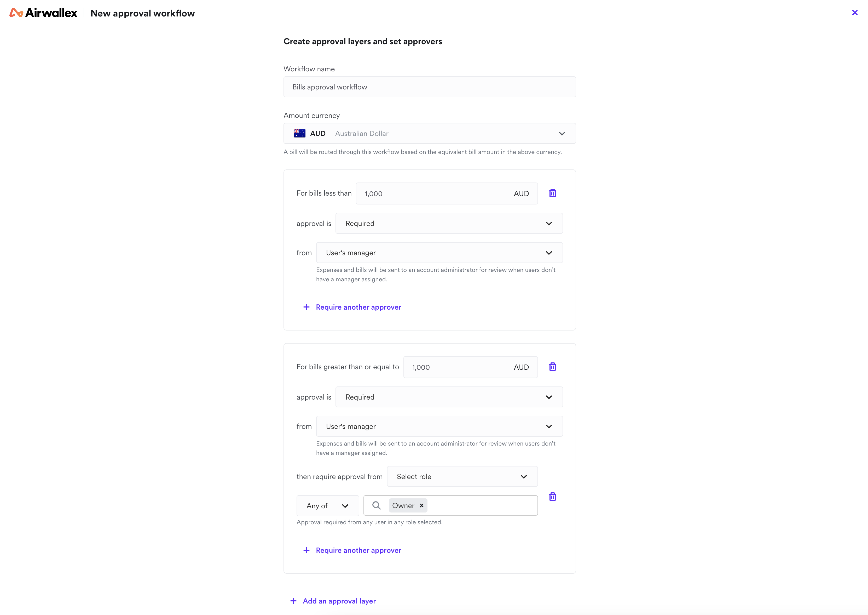The image size is (868, 615).
Task: Edit the 'greater than or equal to' amount field
Action: [454, 367]
